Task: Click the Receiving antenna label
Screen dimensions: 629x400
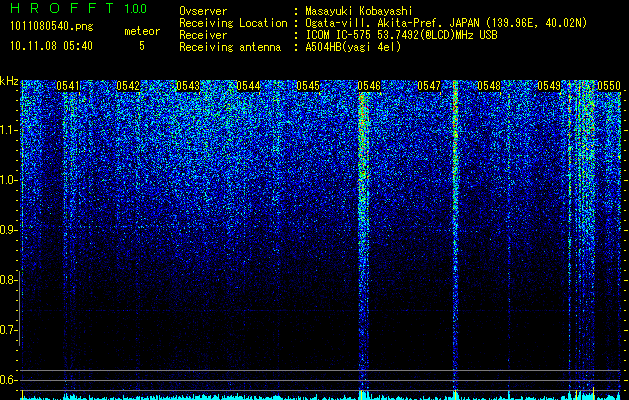Action: tap(230, 47)
